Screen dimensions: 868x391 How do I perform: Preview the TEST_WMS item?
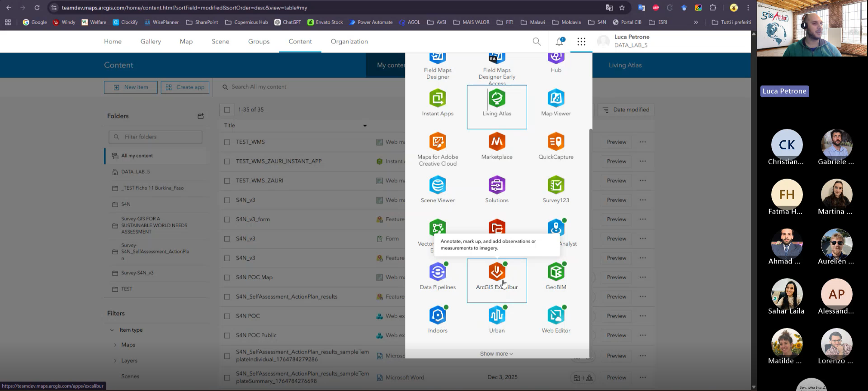617,142
